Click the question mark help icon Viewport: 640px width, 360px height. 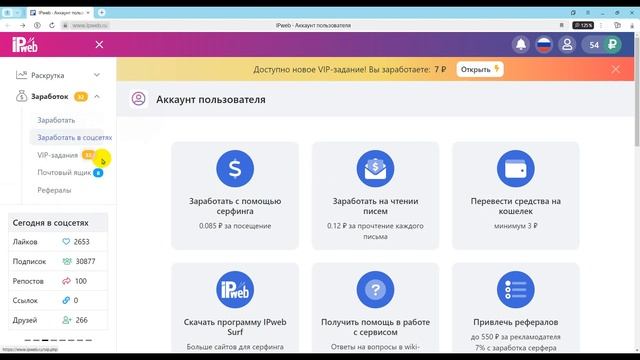[x=375, y=289]
